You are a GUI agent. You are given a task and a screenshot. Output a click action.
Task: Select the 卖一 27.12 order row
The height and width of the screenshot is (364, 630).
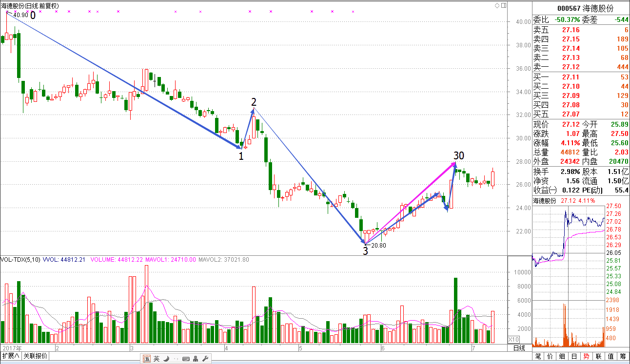coord(581,67)
